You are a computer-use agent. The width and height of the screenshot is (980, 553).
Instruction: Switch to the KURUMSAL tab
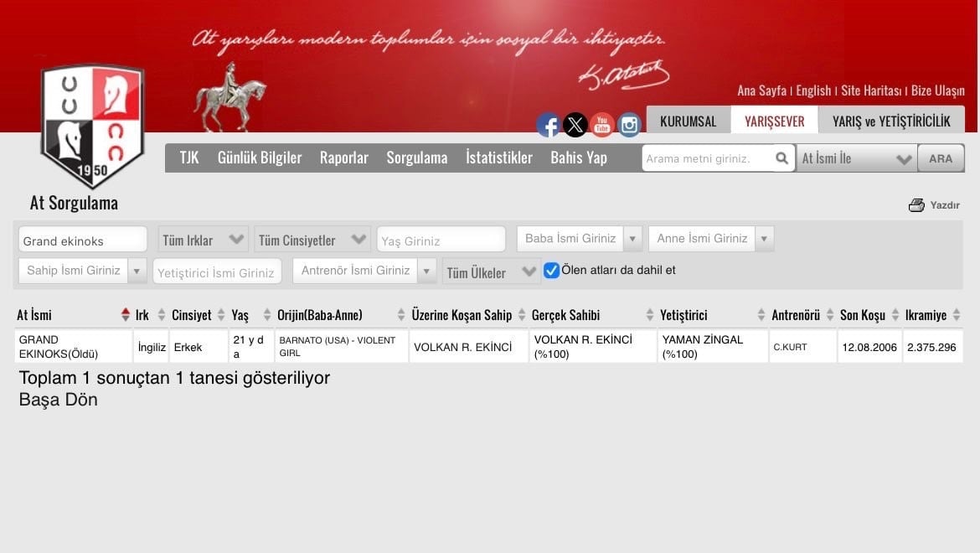(x=688, y=121)
